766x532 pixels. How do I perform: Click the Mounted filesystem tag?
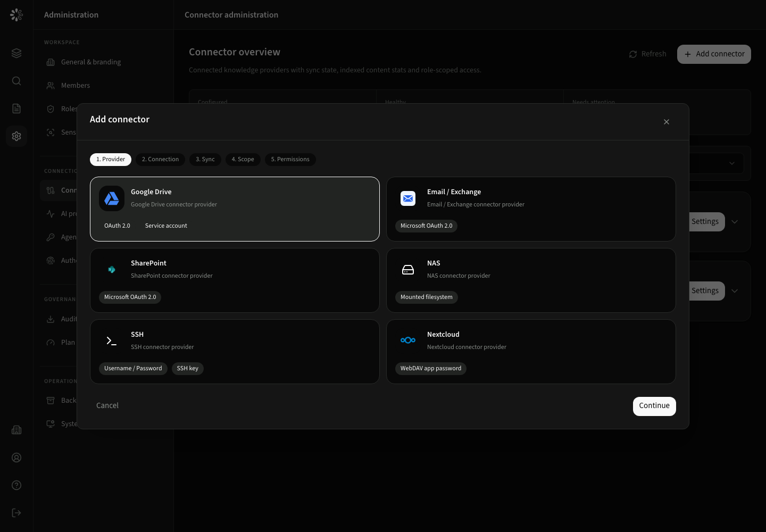(x=427, y=297)
